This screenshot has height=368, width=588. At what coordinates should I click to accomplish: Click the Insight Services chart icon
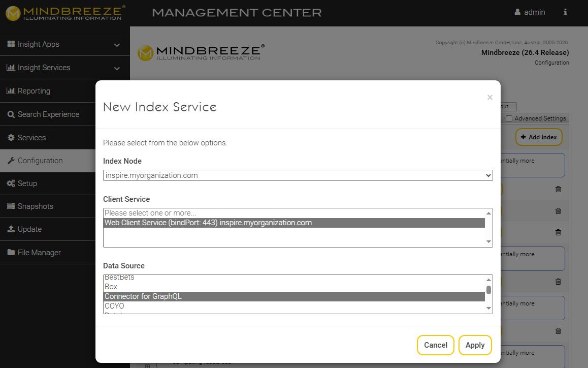click(x=11, y=68)
